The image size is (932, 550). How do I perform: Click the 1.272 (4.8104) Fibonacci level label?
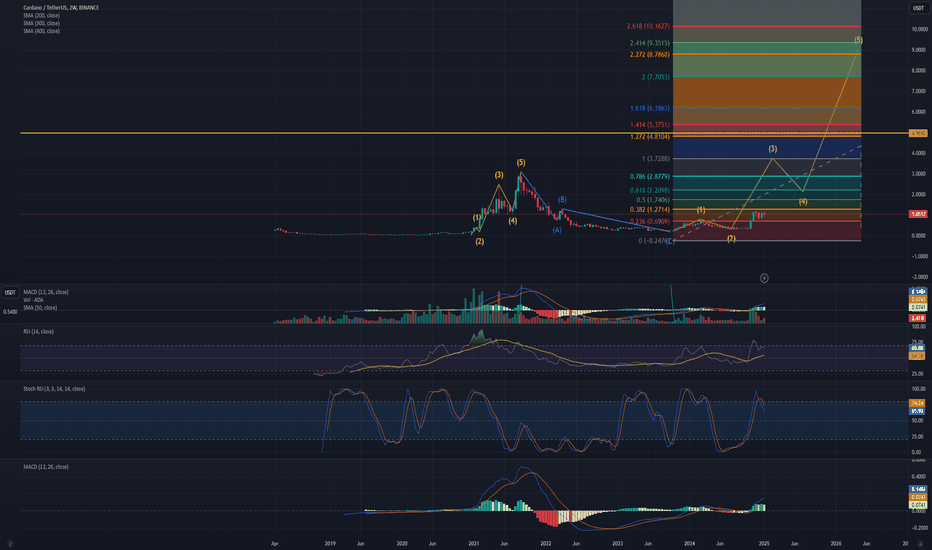[650, 137]
